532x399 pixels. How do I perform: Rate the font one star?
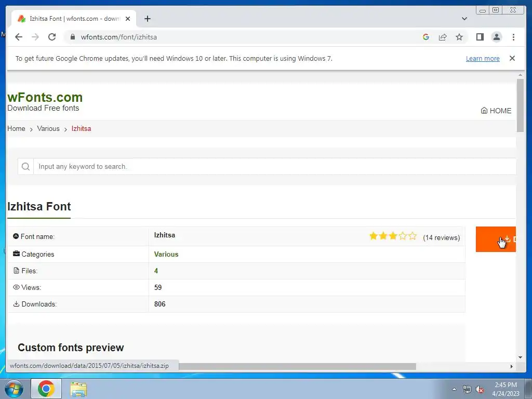[373, 236]
